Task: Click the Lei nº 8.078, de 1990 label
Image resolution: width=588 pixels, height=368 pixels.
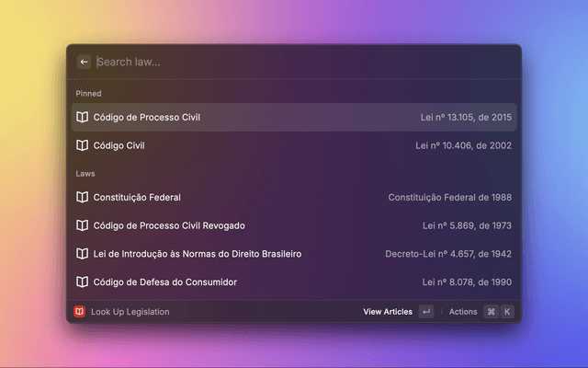Action: point(467,282)
